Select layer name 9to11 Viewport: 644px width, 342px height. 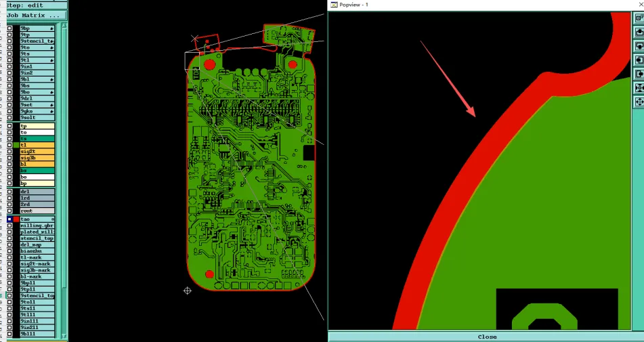point(37,302)
